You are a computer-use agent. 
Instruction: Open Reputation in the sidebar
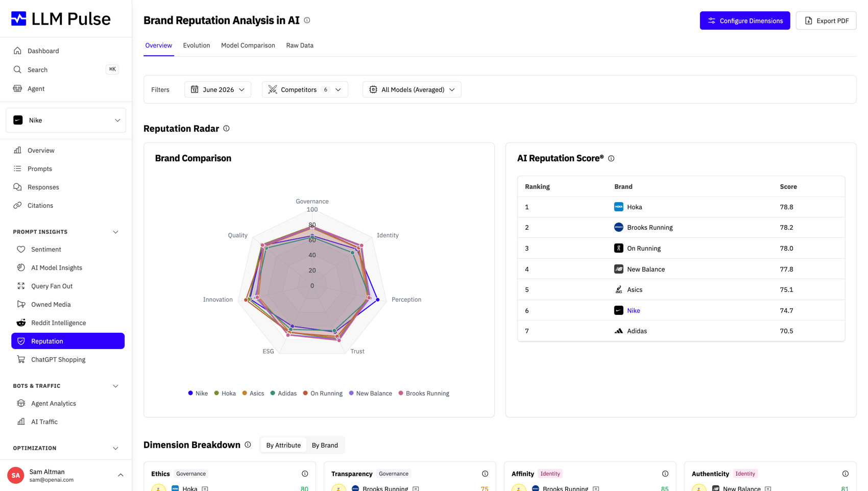68,341
